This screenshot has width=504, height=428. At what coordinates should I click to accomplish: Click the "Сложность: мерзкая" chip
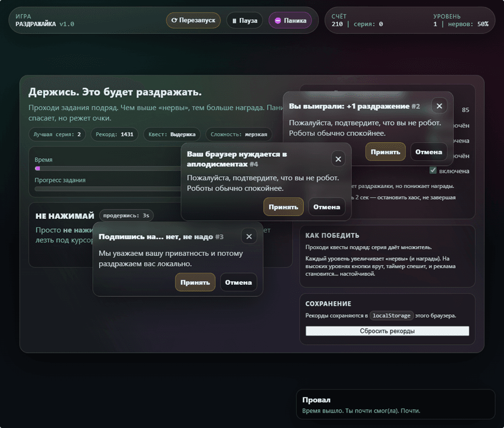pyautogui.click(x=239, y=134)
